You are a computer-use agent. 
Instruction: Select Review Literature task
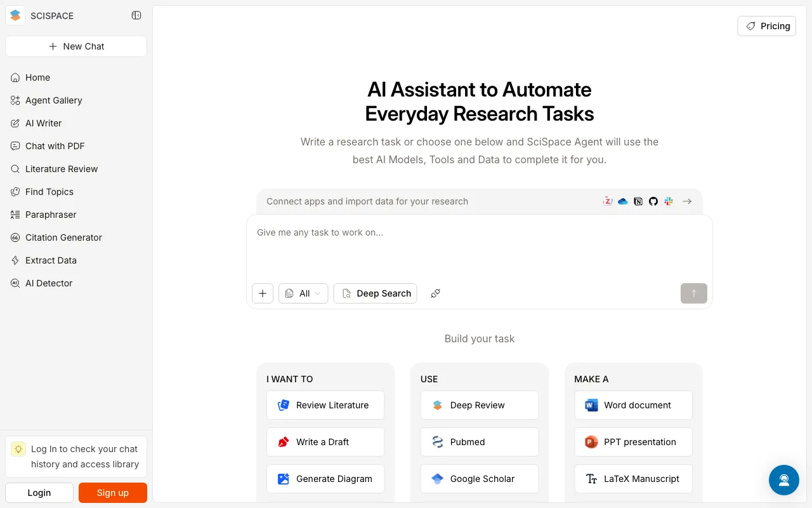pos(325,405)
